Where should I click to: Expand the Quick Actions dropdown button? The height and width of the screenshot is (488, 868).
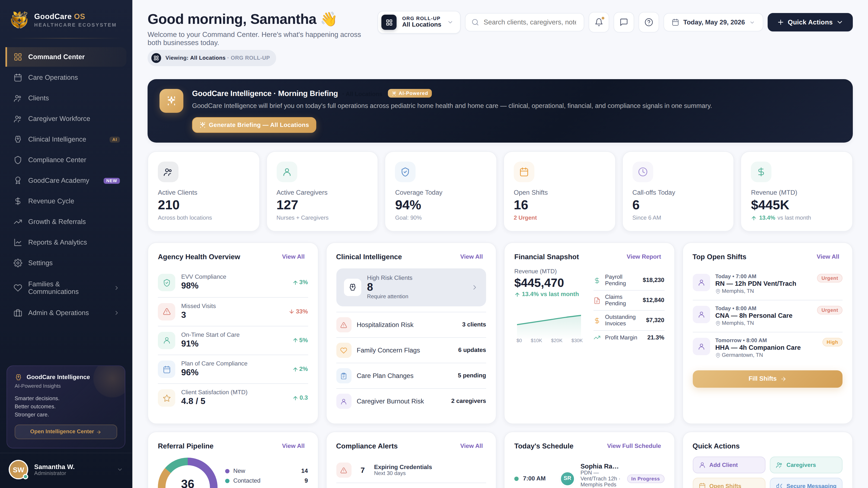click(810, 22)
